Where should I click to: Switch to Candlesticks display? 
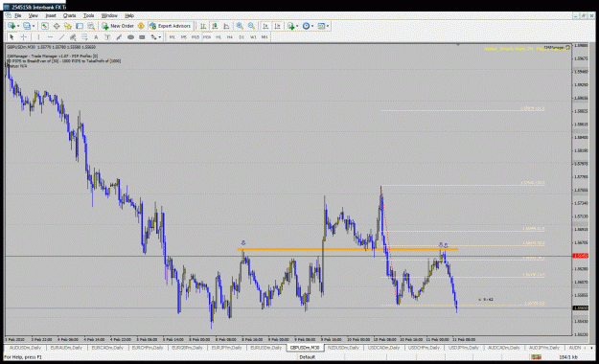215,26
